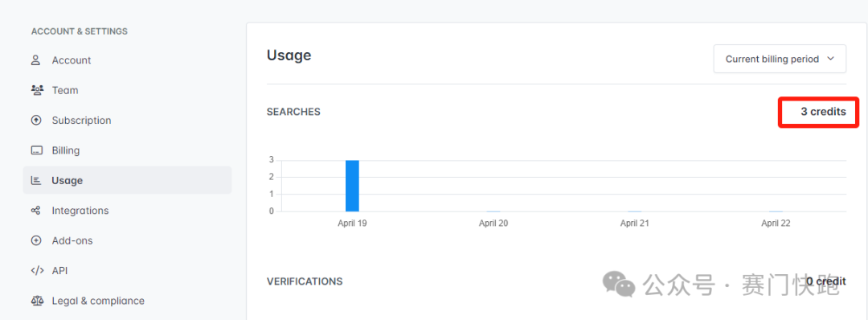Click the VERIFICATIONS section heading
This screenshot has height=320, width=868.
point(305,281)
